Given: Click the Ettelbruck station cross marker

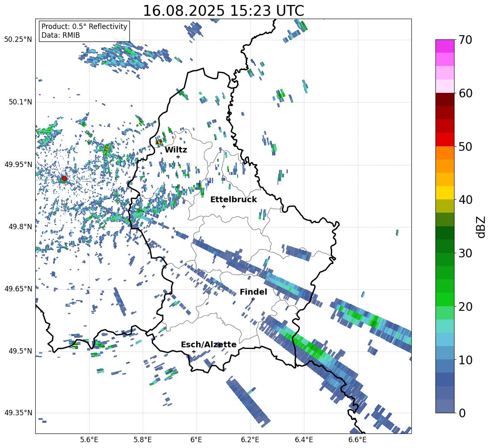Looking at the screenshot, I should pyautogui.click(x=224, y=206).
